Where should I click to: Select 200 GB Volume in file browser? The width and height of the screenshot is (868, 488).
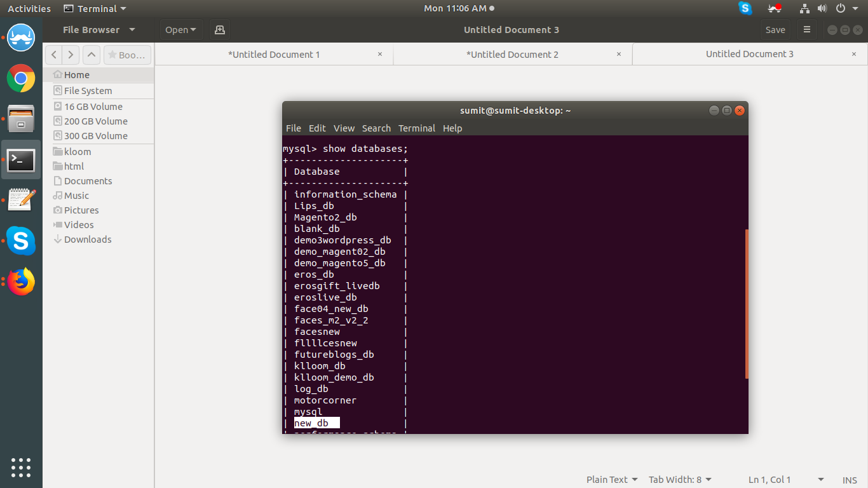(98, 121)
